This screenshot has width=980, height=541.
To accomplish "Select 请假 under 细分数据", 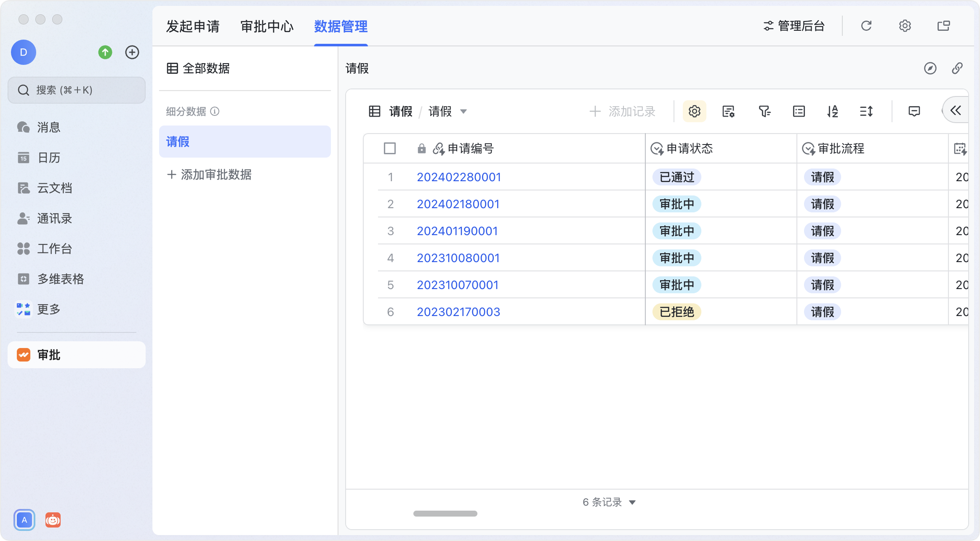I will point(245,142).
